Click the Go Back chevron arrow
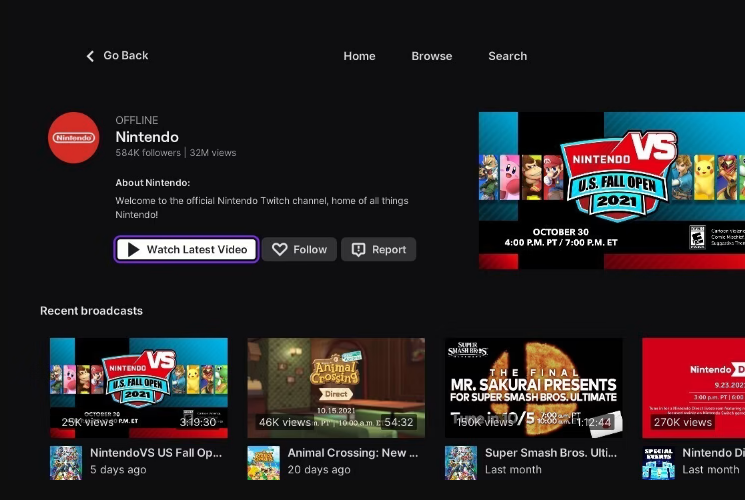Viewport: 745px width, 500px height. pos(90,56)
